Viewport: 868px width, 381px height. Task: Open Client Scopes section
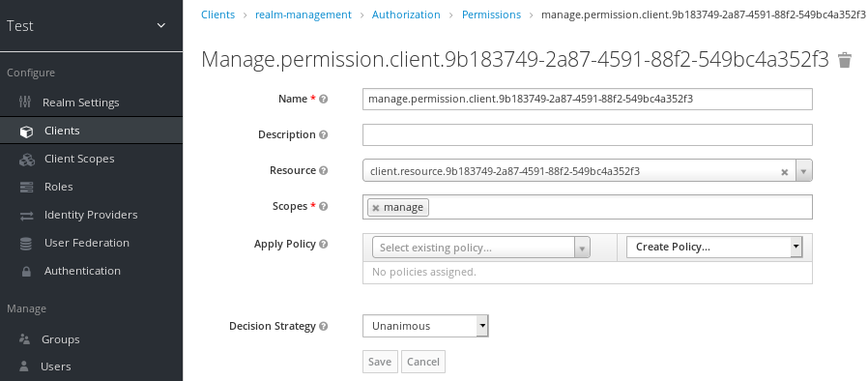[79, 159]
